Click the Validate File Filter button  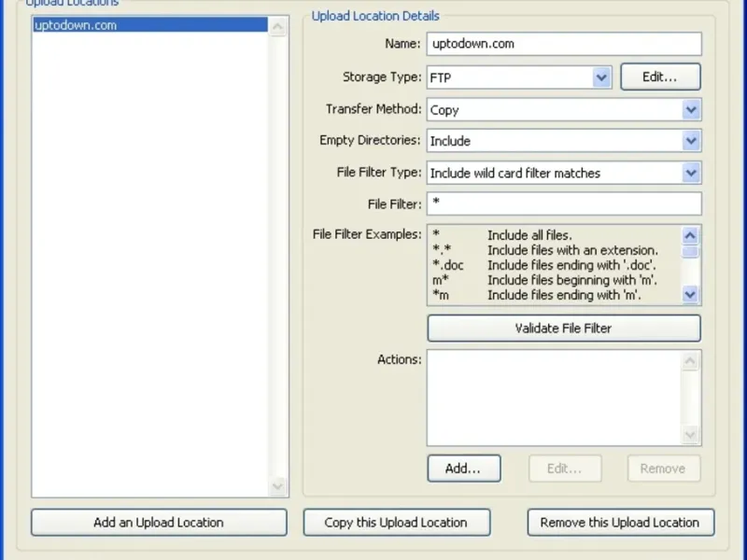tap(564, 329)
